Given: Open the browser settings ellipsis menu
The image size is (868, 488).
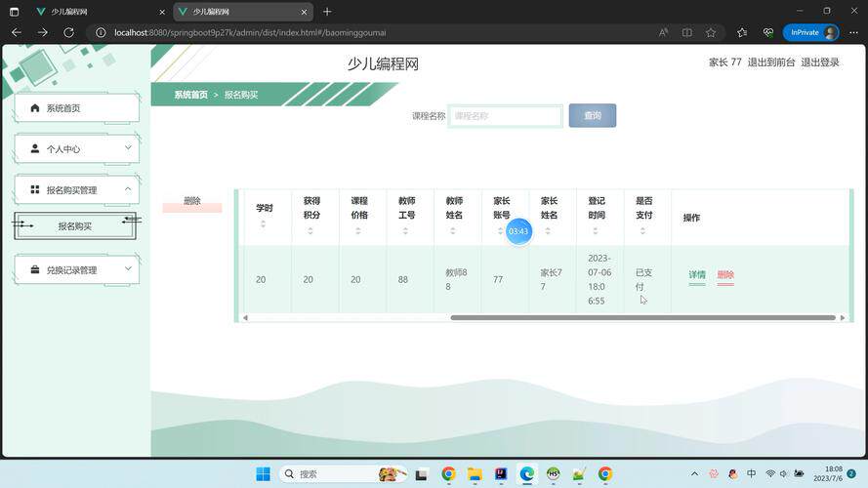Looking at the screenshot, I should (853, 32).
